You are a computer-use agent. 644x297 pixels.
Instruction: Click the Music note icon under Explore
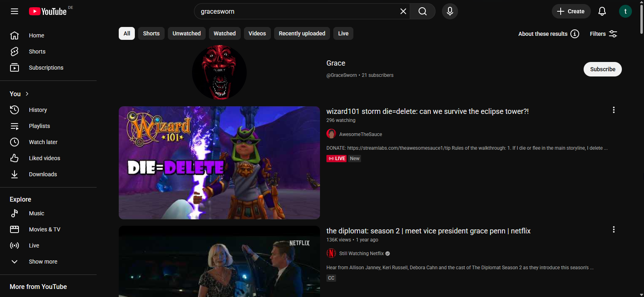pyautogui.click(x=14, y=213)
